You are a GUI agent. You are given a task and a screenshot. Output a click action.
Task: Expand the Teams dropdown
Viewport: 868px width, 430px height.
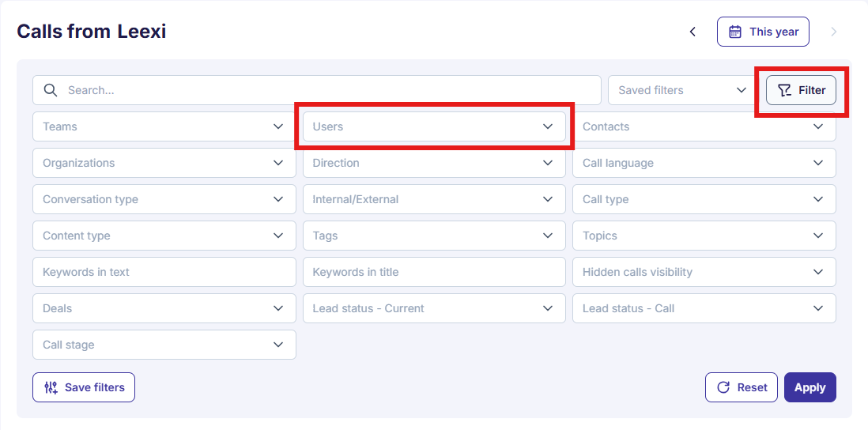(x=164, y=126)
